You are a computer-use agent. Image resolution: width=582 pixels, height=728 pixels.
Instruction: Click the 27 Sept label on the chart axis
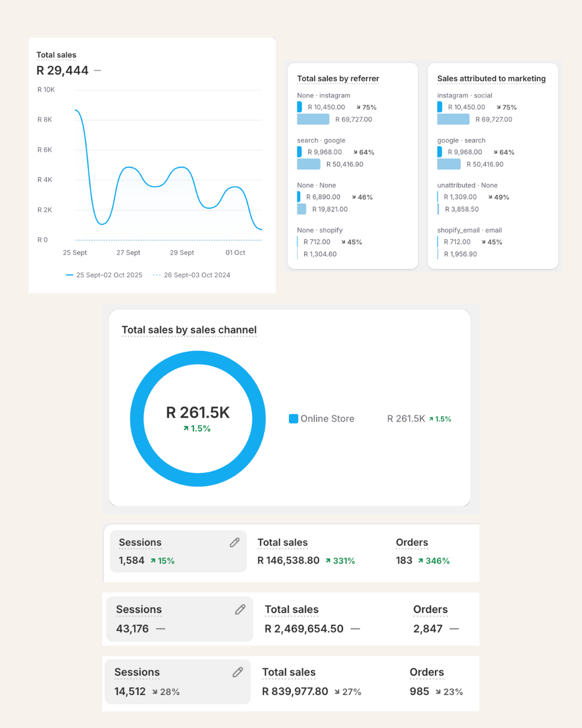pyautogui.click(x=128, y=252)
